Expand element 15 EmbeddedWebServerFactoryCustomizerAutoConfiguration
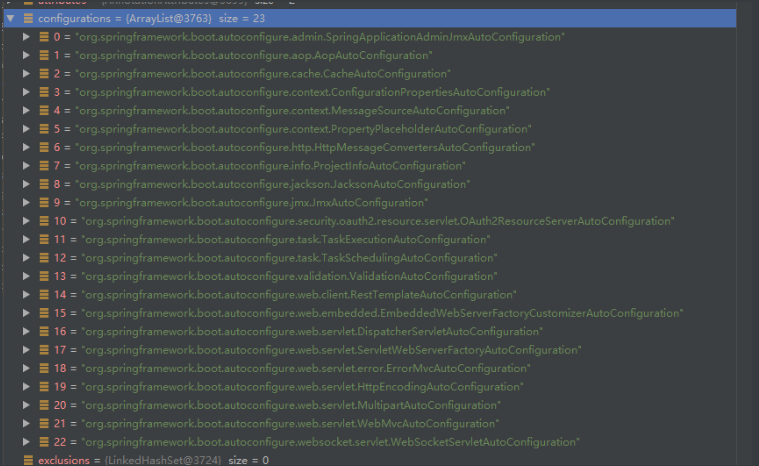Image resolution: width=759 pixels, height=466 pixels. tap(26, 313)
